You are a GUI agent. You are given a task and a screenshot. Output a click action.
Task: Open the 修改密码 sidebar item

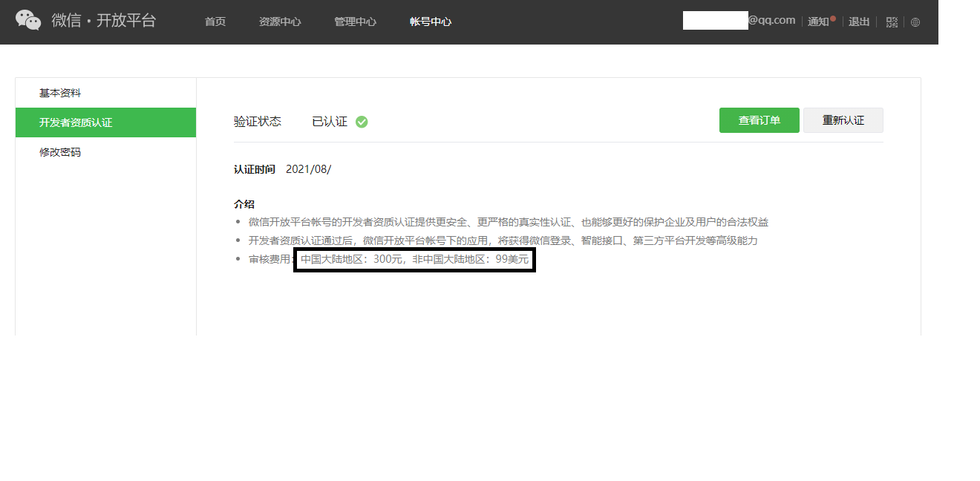point(60,152)
